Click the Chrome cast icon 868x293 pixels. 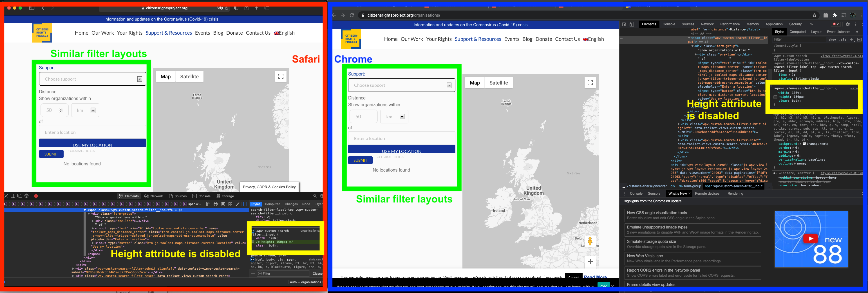coord(844,15)
